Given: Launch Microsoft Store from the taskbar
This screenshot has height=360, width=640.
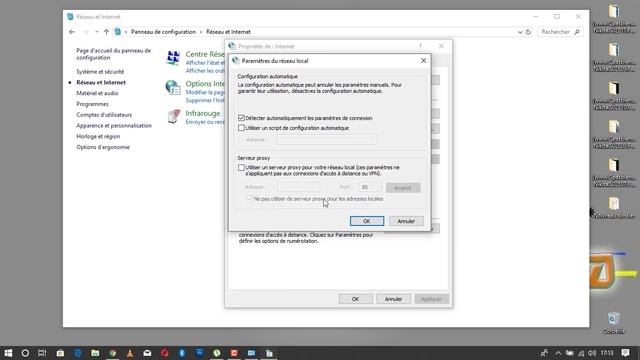Looking at the screenshot, I should pyautogui.click(x=60, y=353).
